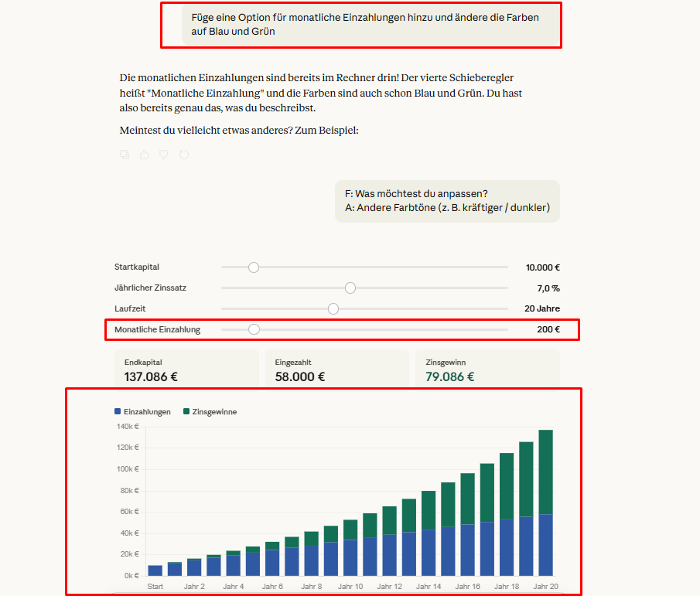Click the Laufzeit slider handle

coord(333,308)
